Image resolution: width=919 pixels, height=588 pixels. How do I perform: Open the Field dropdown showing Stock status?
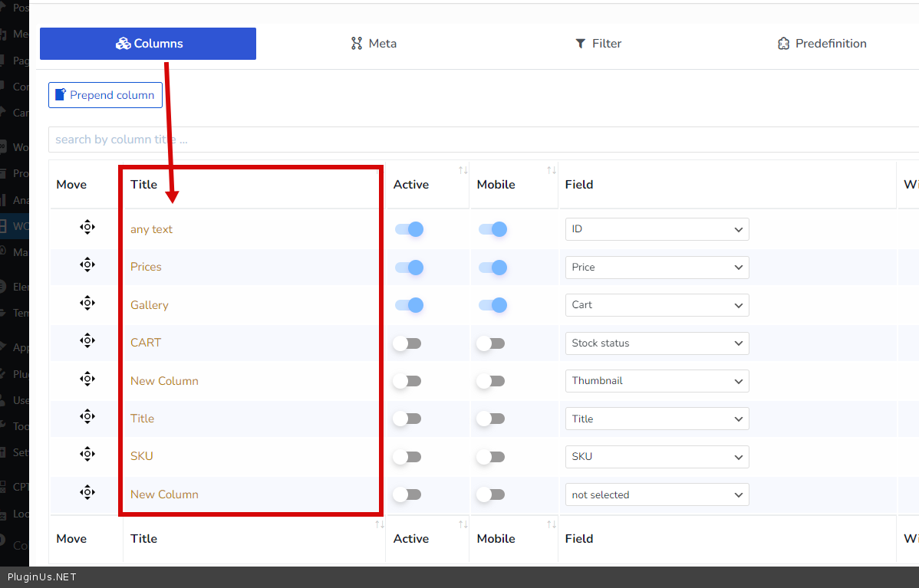(x=657, y=343)
